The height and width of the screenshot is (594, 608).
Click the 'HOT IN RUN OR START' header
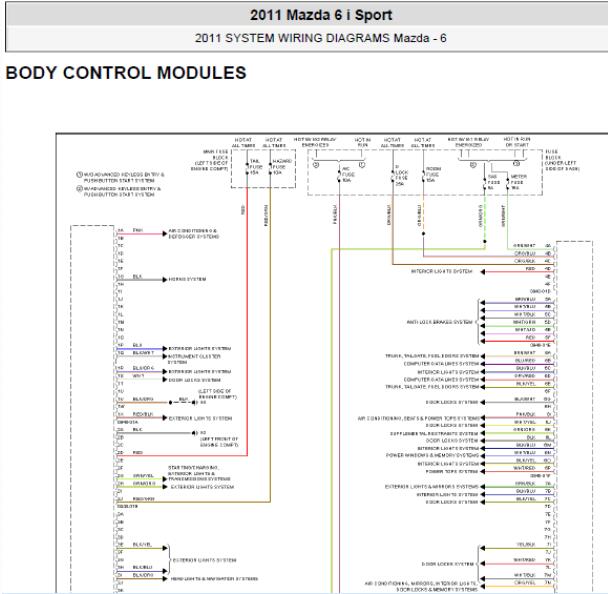point(517,142)
